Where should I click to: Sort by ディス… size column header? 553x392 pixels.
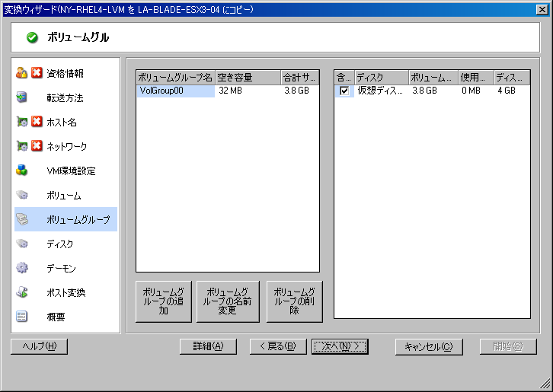[512, 77]
